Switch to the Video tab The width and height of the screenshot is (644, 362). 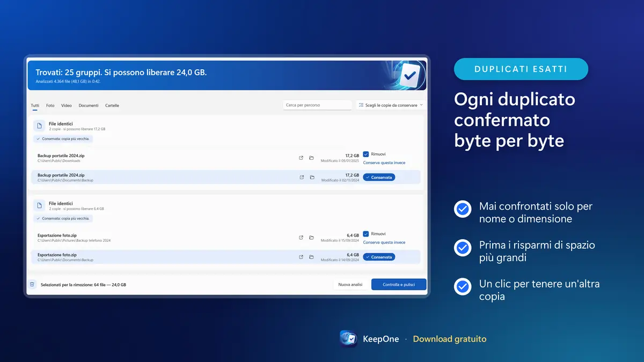pos(67,106)
